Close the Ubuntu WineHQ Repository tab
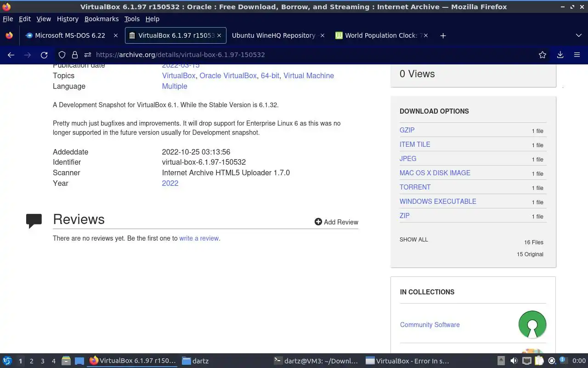 pyautogui.click(x=322, y=35)
